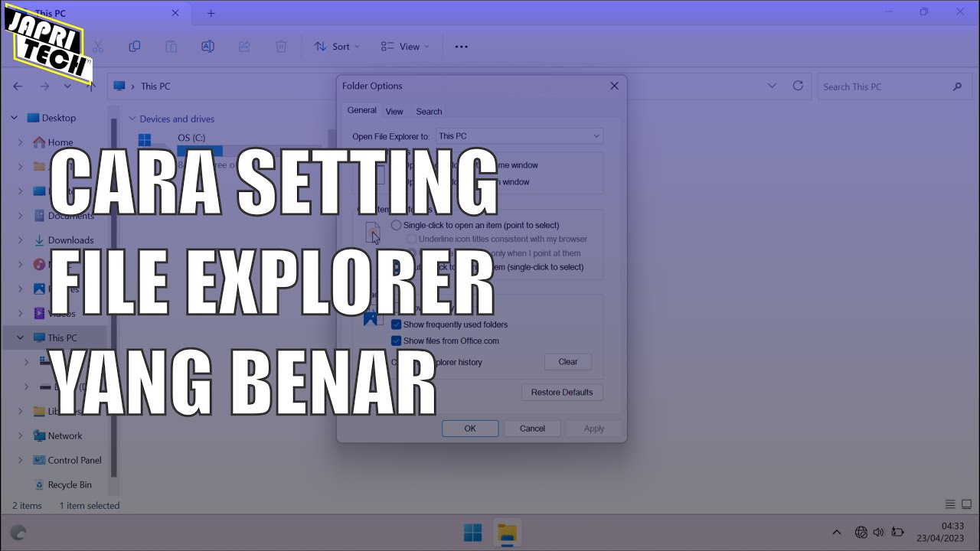Click the Clear history button
This screenshot has width=980, height=551.
tap(568, 362)
